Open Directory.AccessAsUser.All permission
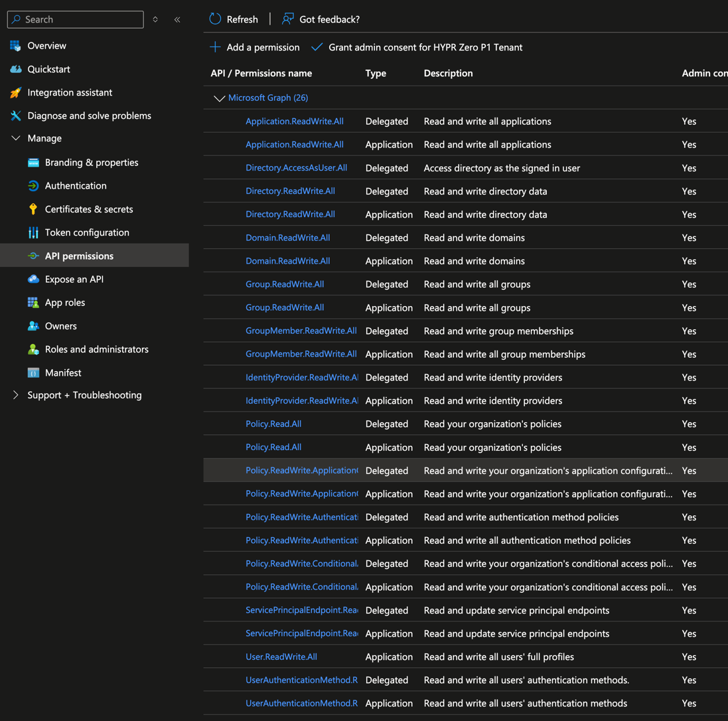This screenshot has height=721, width=728. tap(296, 168)
